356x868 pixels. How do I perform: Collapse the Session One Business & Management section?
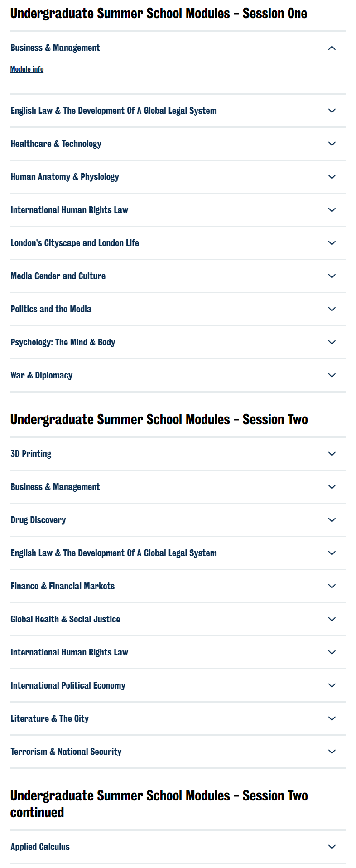pos(332,48)
